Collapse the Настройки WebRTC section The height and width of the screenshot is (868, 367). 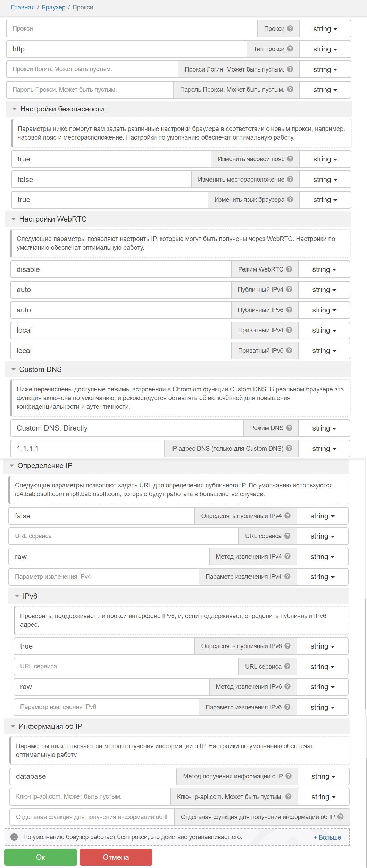click(x=14, y=219)
